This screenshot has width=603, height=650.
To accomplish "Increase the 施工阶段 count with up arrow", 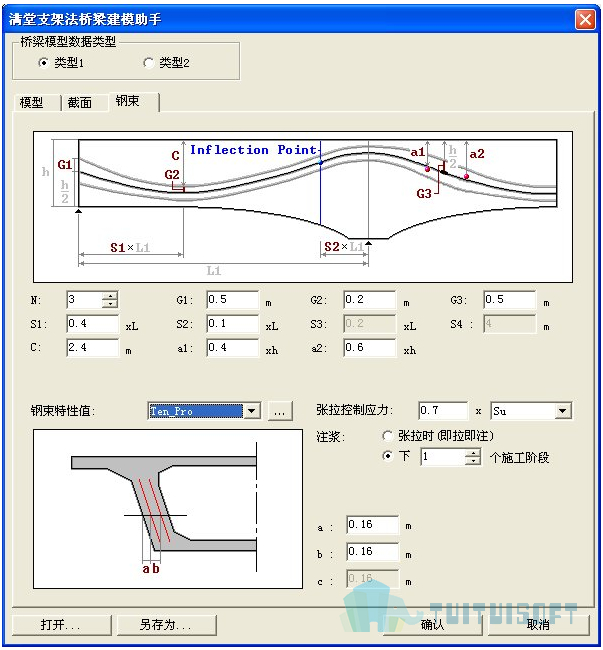I will pos(473,453).
